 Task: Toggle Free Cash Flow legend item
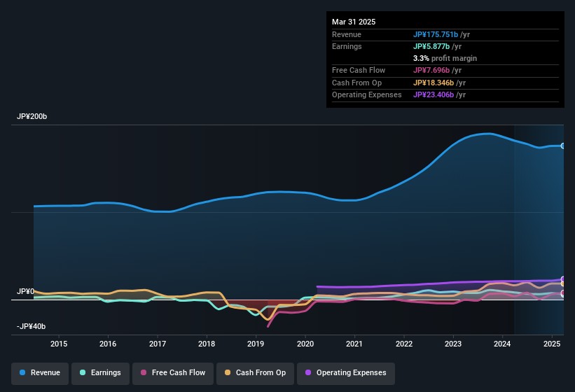coord(172,373)
